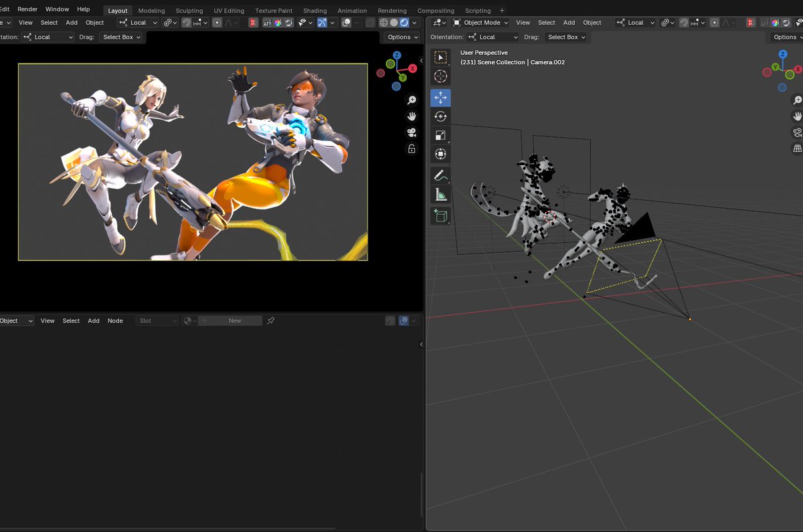Toggle lock camera to view in left viewport

pos(412,149)
